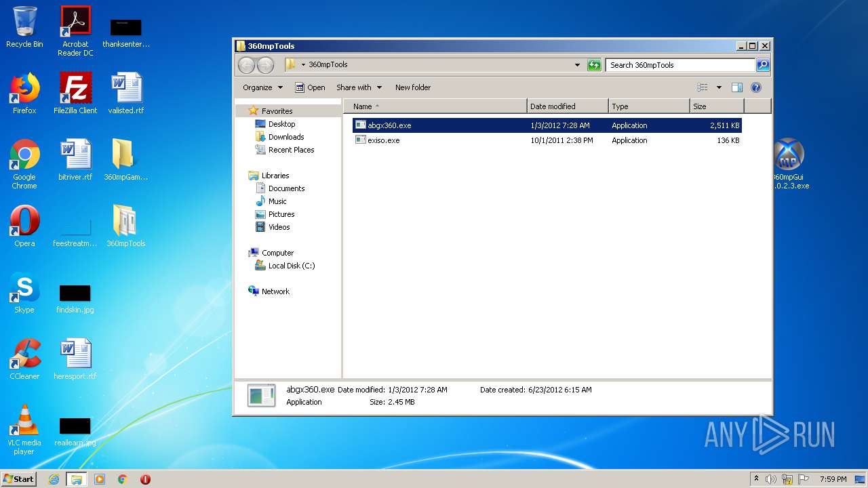
Task: Open Chrome from the taskbar
Action: (122, 479)
